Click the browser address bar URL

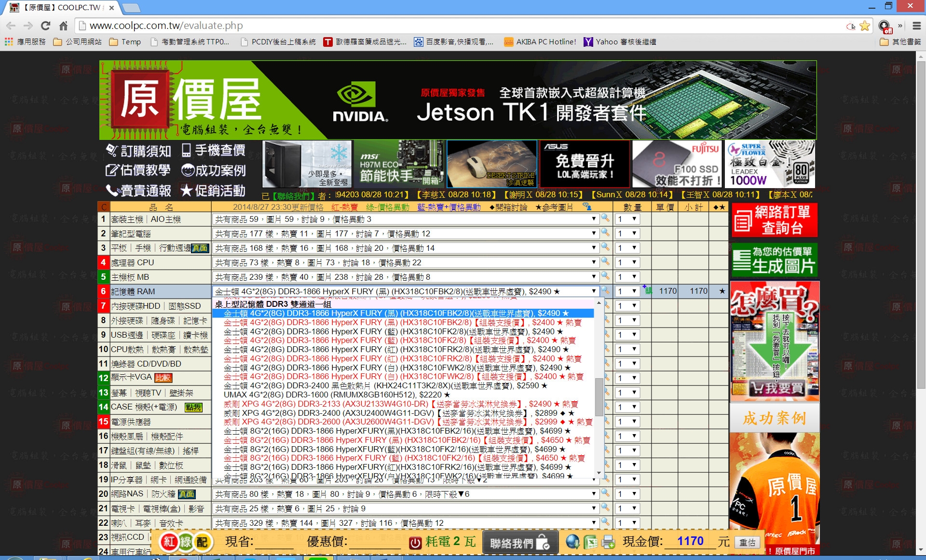166,26
